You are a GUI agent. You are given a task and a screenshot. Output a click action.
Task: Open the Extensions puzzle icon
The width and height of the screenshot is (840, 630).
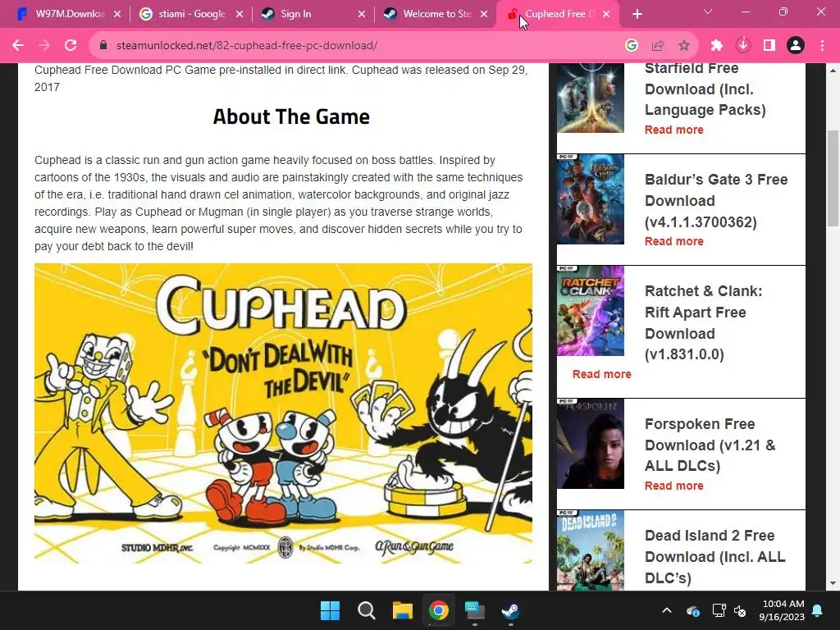(x=717, y=46)
